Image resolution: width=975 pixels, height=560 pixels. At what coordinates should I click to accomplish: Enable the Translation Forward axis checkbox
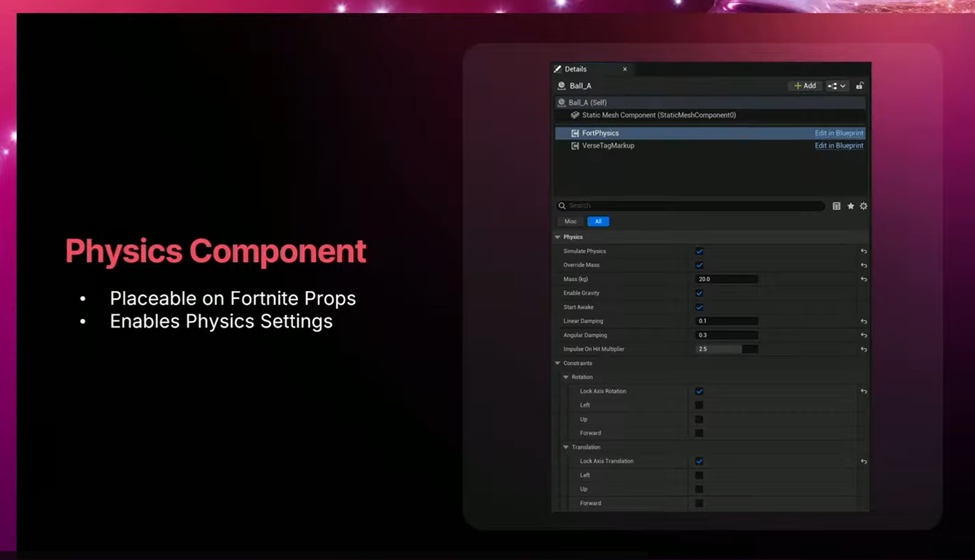pyautogui.click(x=699, y=503)
